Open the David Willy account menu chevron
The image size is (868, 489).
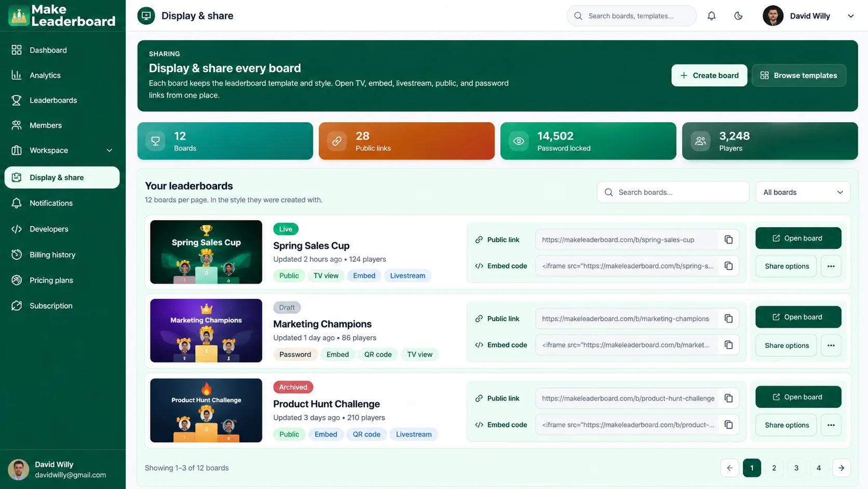(x=850, y=16)
